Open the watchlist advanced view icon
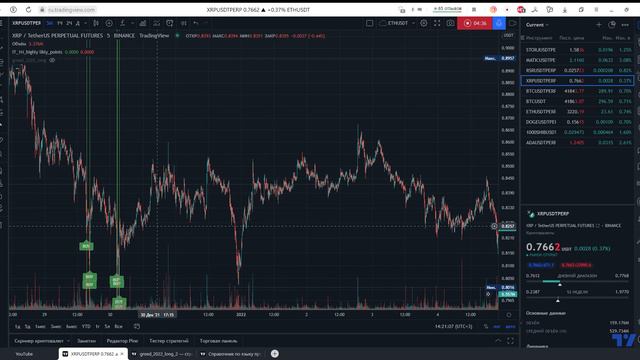 [612, 25]
